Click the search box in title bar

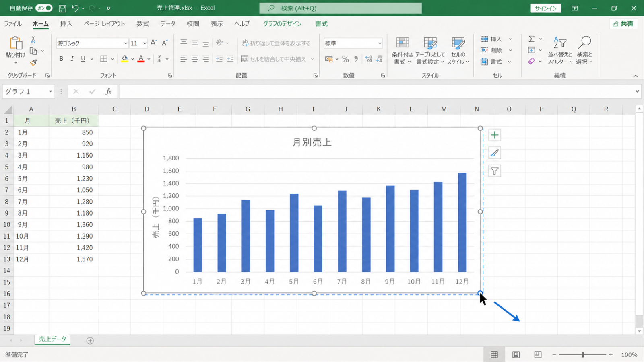click(x=341, y=8)
